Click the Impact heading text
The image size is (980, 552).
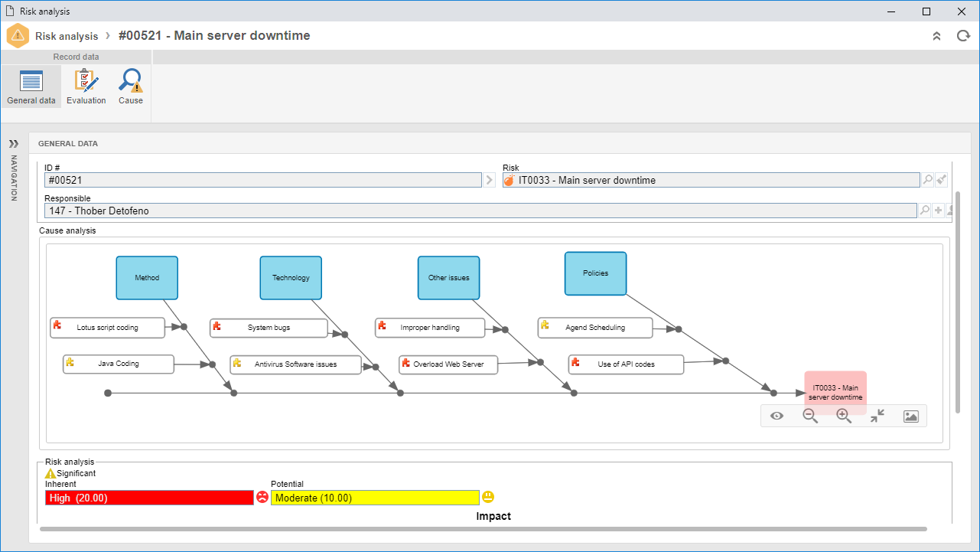pos(493,516)
